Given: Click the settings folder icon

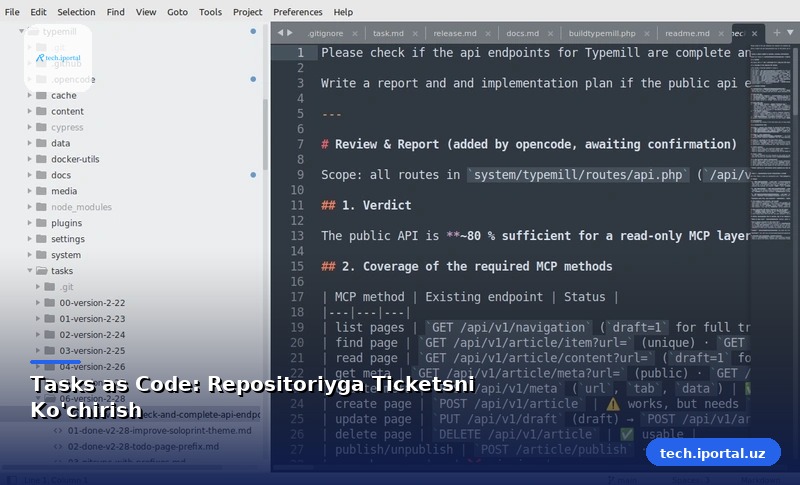Looking at the screenshot, I should 41,239.
